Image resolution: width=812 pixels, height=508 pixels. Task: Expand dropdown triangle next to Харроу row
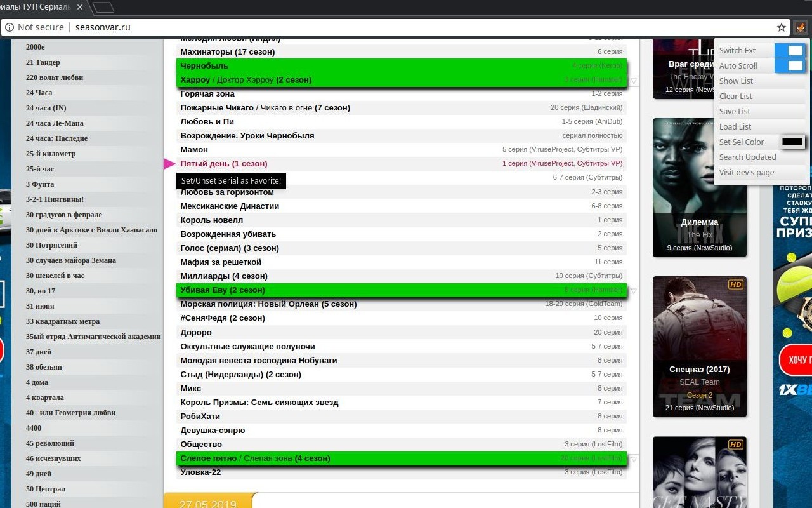[633, 81]
